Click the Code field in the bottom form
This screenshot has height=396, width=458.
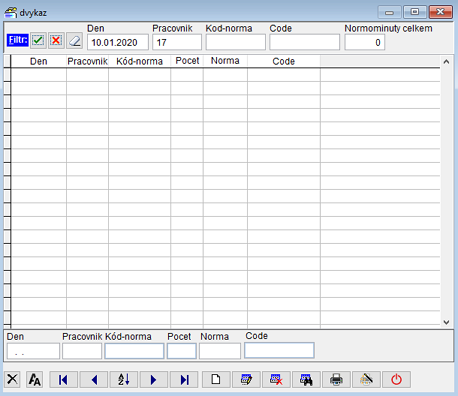[279, 350]
